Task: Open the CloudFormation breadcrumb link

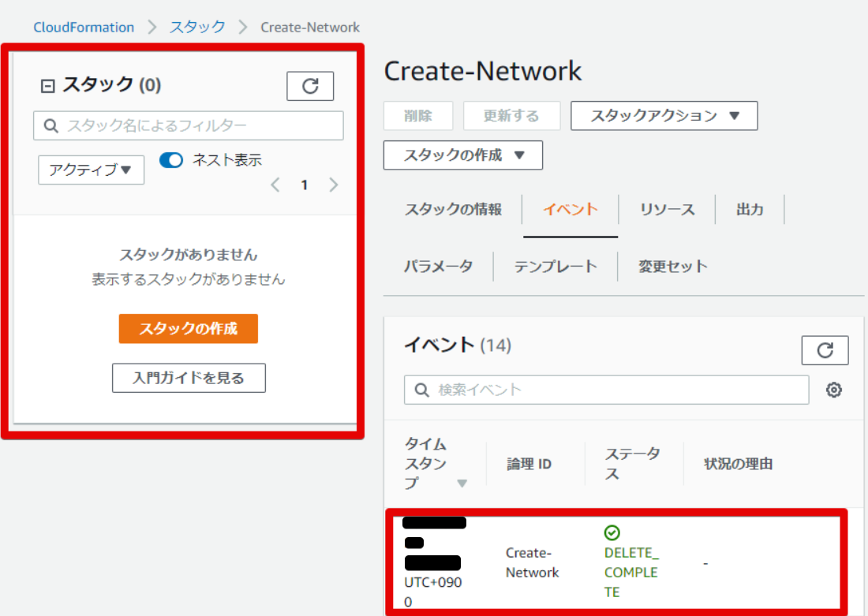Action: (84, 26)
